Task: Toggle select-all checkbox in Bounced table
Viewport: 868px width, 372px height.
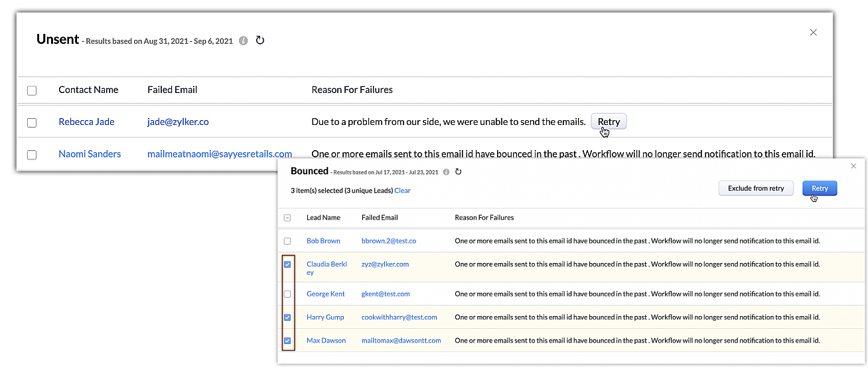Action: click(x=287, y=218)
